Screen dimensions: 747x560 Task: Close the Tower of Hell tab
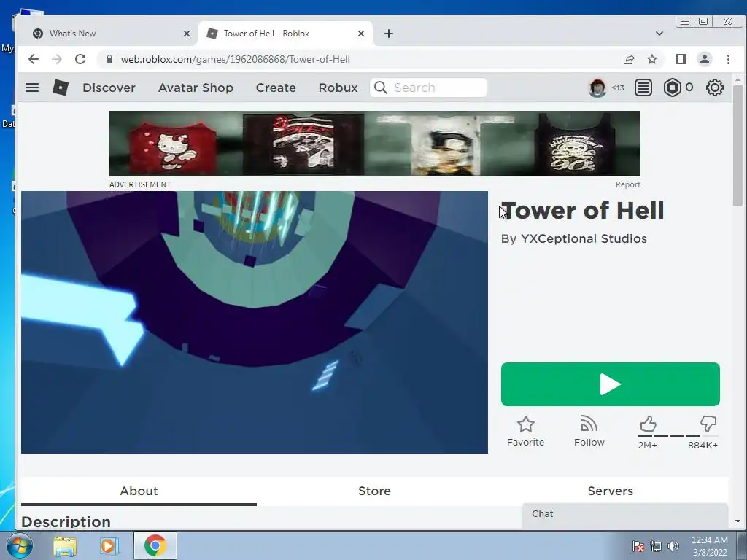coord(361,34)
